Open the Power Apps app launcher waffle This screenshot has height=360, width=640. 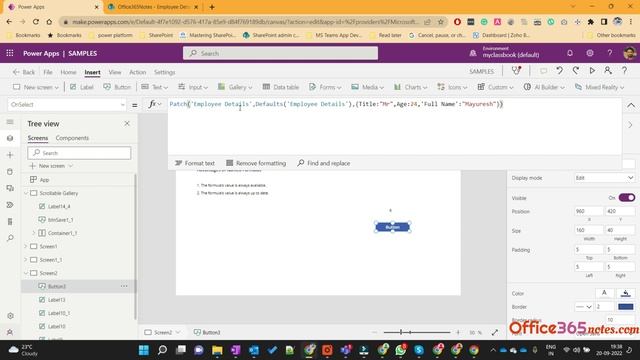[10, 53]
